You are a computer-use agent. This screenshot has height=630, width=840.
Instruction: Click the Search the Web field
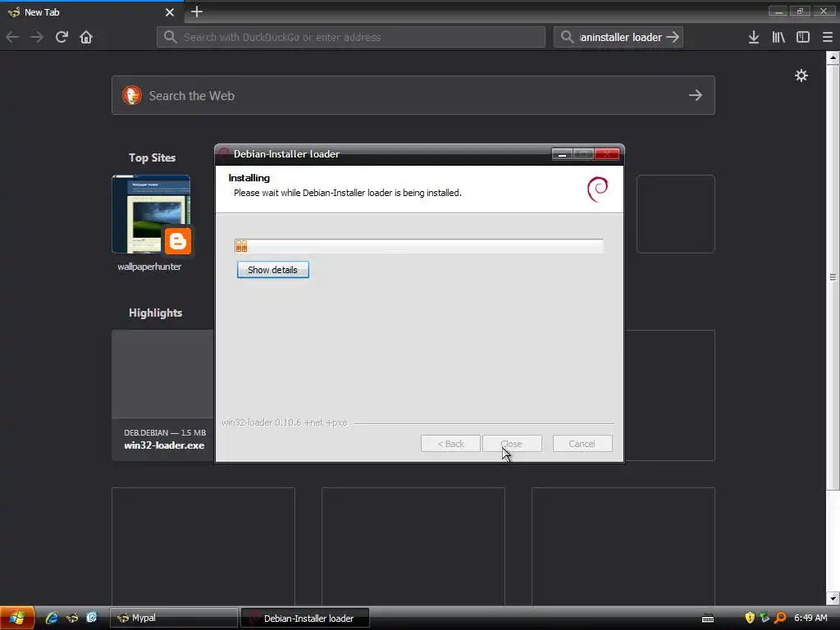(x=413, y=95)
